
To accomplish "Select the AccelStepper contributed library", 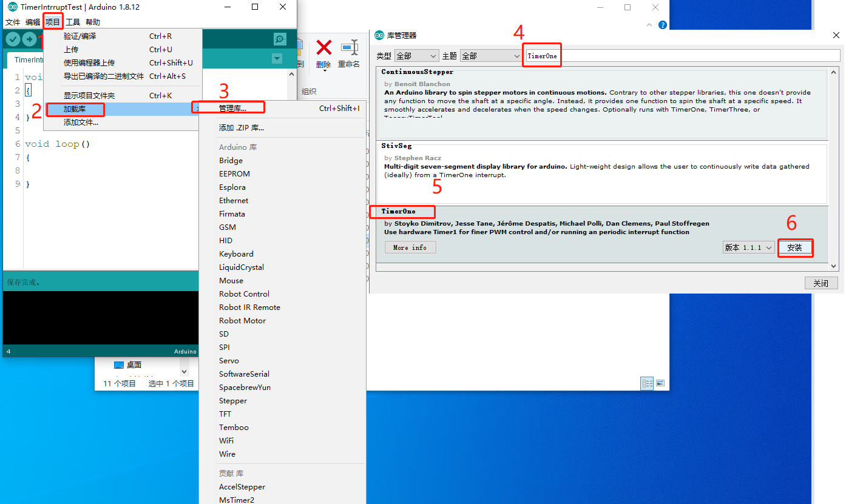I will click(282, 487).
